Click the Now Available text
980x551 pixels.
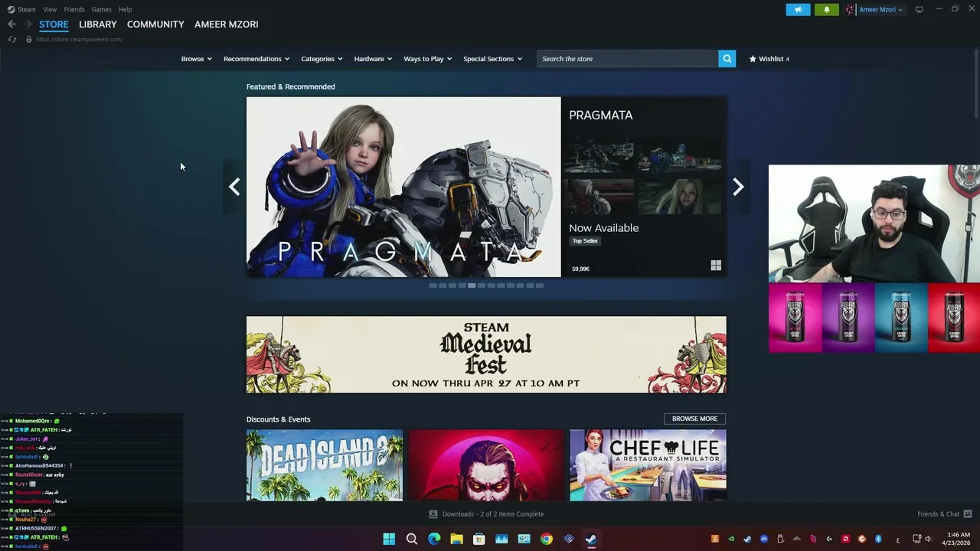click(x=603, y=228)
